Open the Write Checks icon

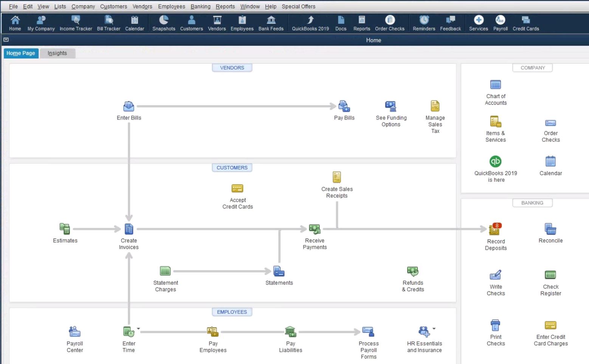tap(496, 275)
